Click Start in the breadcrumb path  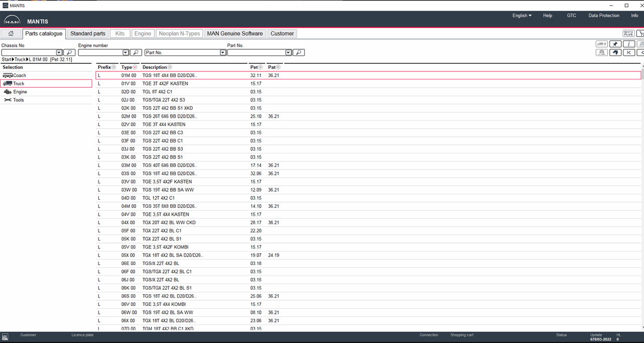[7, 59]
